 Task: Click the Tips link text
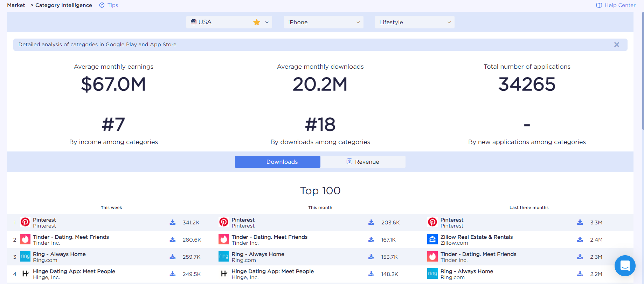(x=113, y=5)
